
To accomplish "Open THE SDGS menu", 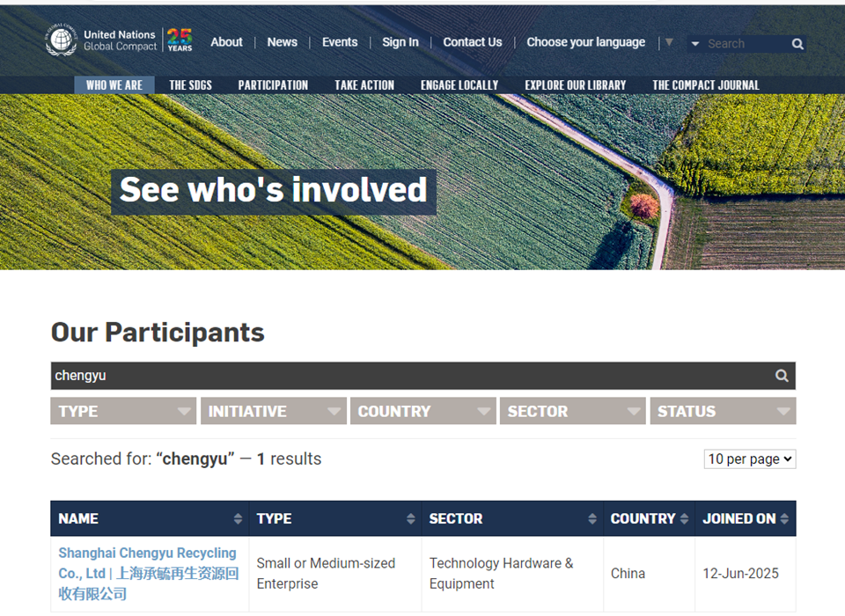I will 190,85.
